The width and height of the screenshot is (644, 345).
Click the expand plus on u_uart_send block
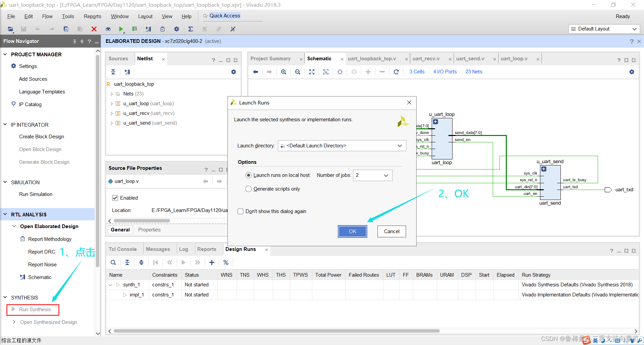(x=544, y=169)
